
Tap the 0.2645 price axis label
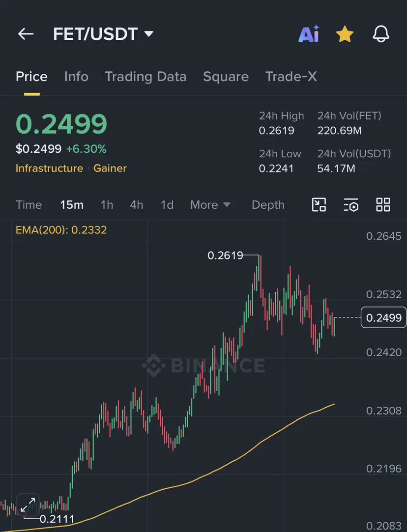(383, 236)
